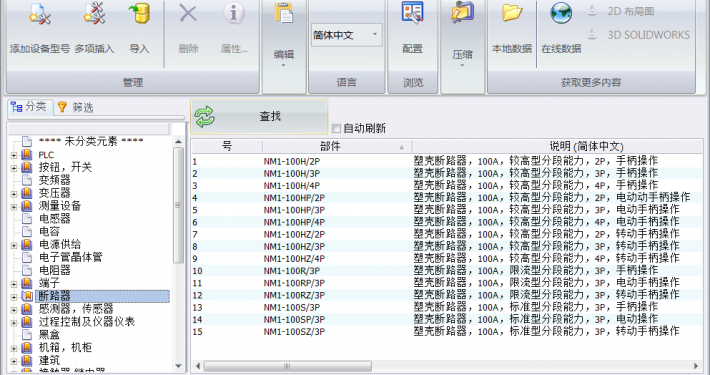Expand the 按钮，开关 tree node
Viewport: 710px width, 375px height.
coord(14,168)
